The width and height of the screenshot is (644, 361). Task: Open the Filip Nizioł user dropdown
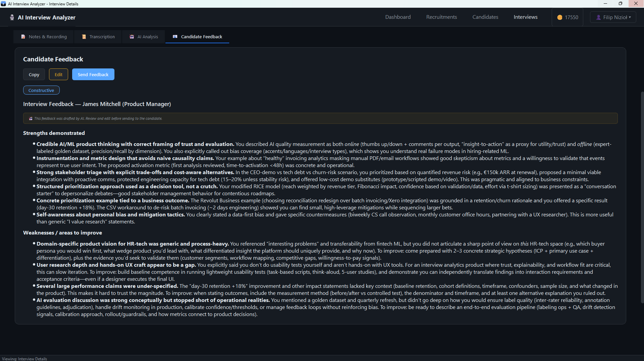point(613,17)
